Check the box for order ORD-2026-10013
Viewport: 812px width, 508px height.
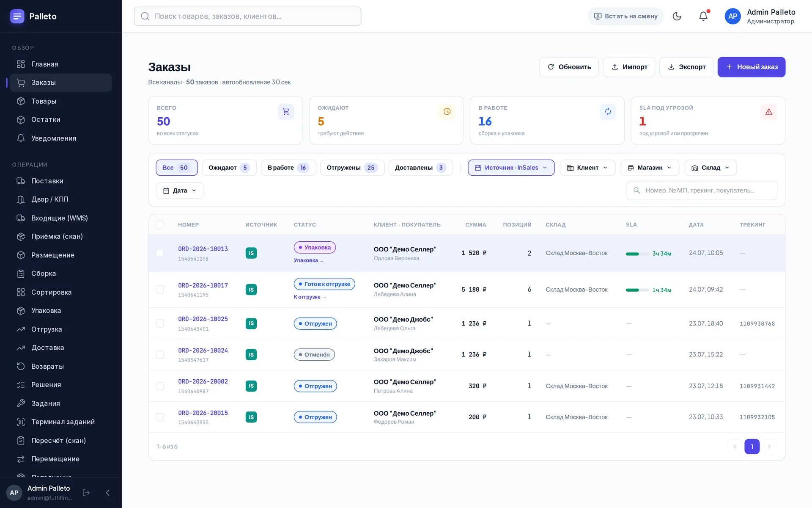pyautogui.click(x=160, y=253)
